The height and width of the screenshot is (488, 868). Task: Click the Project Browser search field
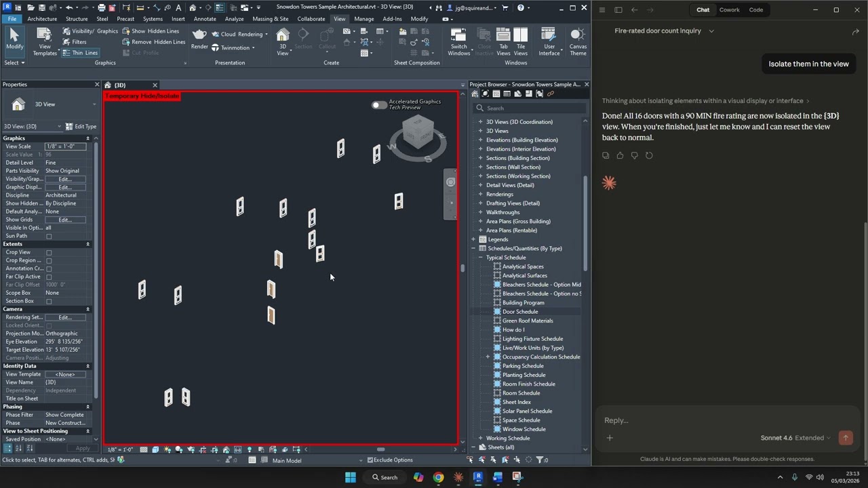coord(530,108)
